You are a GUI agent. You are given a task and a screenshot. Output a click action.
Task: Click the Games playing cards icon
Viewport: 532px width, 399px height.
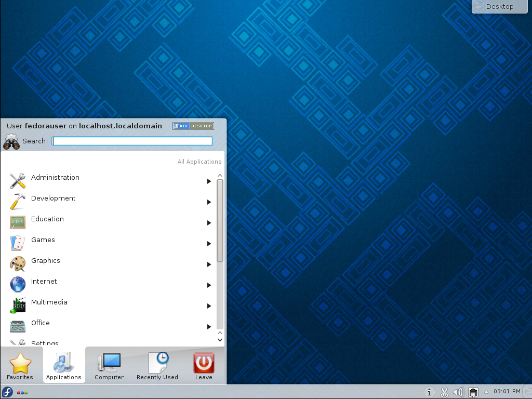(17, 243)
